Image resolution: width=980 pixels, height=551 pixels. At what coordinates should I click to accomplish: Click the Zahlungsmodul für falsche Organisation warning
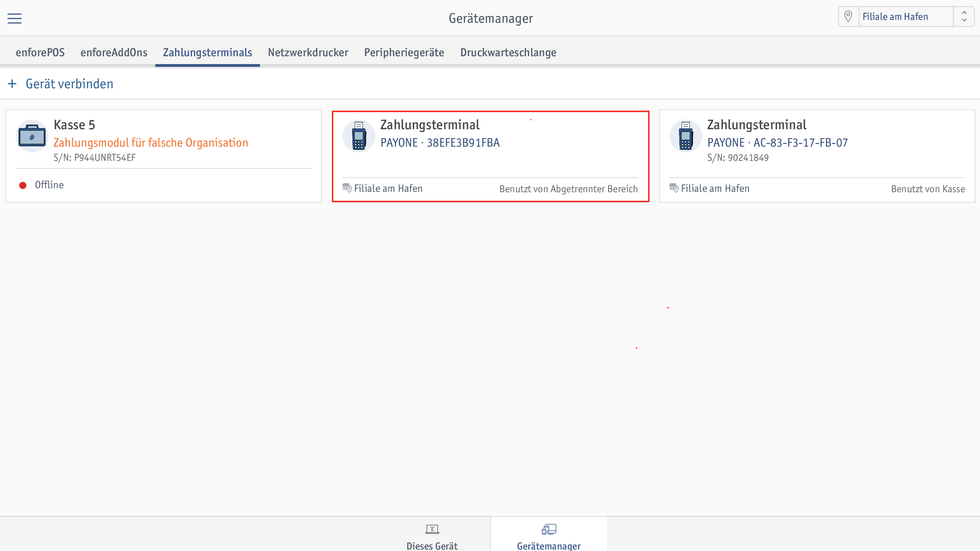pos(151,143)
